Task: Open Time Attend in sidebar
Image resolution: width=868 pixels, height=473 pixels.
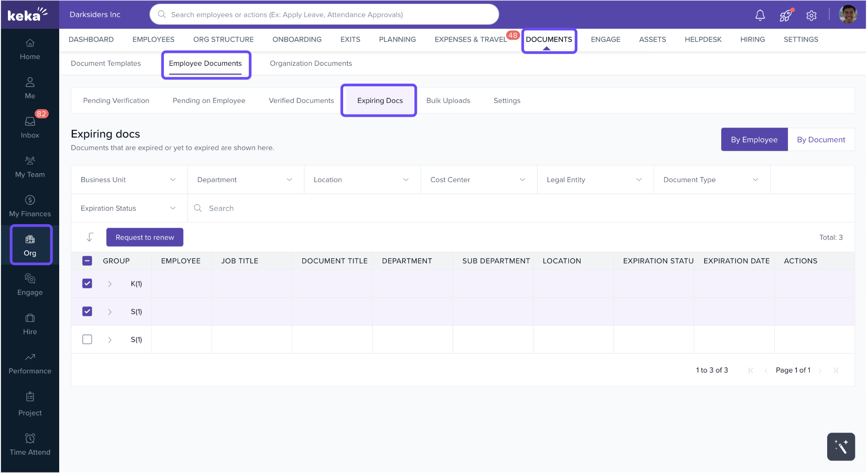Action: pyautogui.click(x=30, y=444)
